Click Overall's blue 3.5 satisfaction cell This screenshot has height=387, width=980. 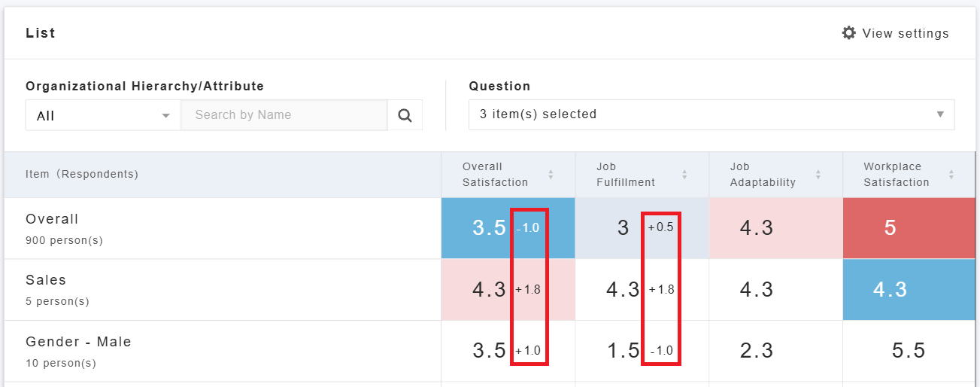click(x=489, y=228)
